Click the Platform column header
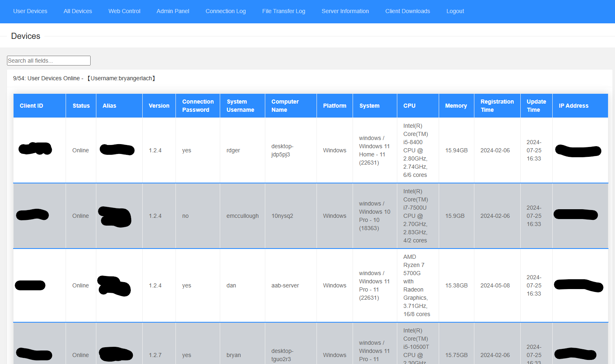This screenshot has width=615, height=364. coord(335,106)
